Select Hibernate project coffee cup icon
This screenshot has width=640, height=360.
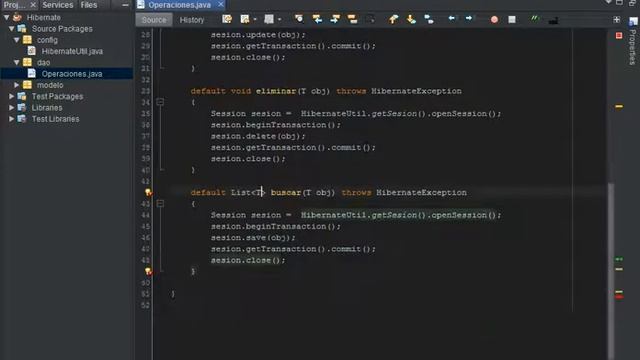(17, 17)
